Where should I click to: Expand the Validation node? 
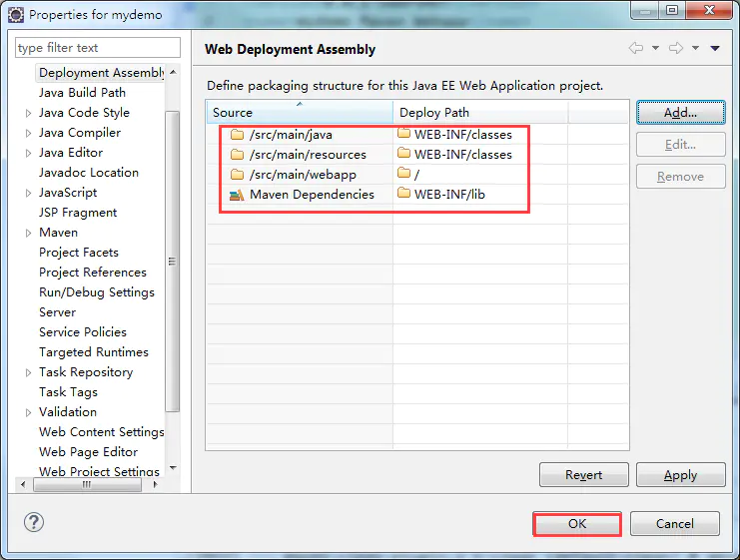point(28,413)
